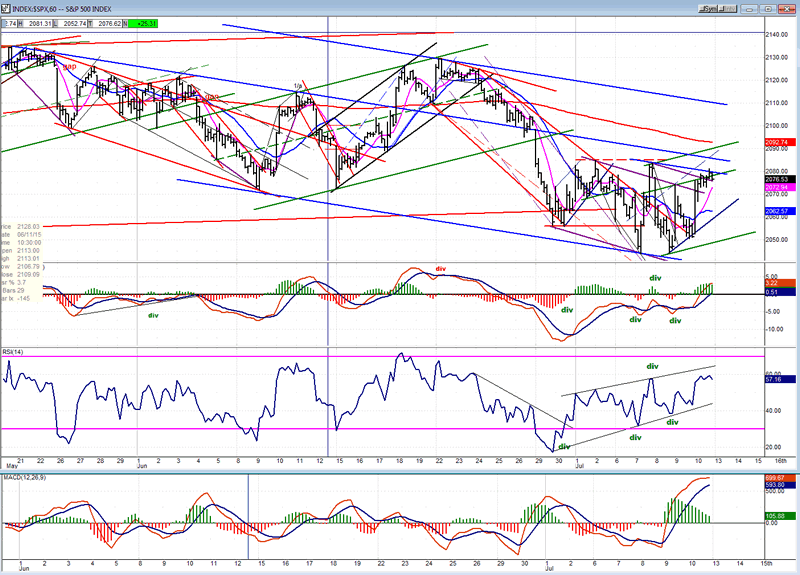Click the green 105.88 MACD histogram label
The image size is (800, 575).
779,516
